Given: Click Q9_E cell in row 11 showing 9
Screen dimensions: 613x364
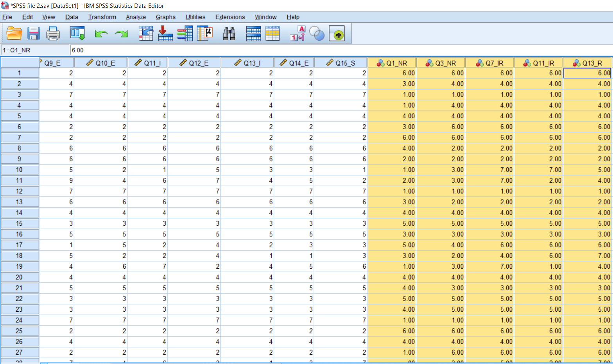Looking at the screenshot, I should 56,180.
